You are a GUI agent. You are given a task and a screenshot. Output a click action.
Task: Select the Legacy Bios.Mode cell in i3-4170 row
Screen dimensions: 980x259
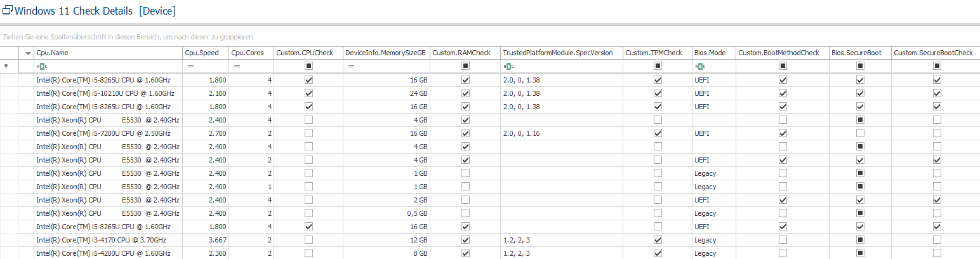point(714,240)
